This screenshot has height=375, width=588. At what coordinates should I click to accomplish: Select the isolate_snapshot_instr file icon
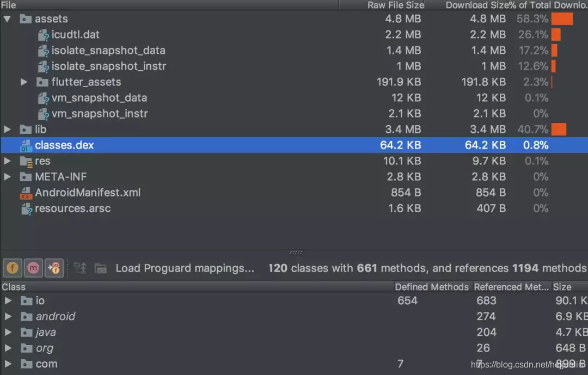(x=44, y=66)
